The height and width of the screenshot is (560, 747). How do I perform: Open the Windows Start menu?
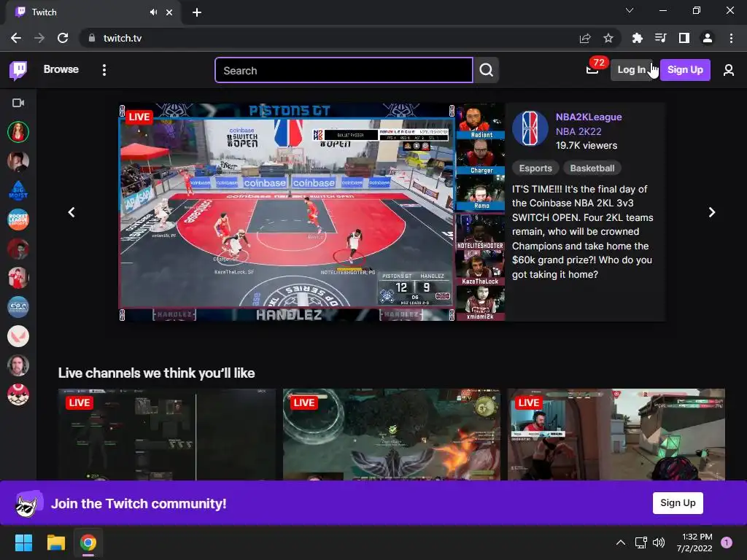[x=23, y=542]
